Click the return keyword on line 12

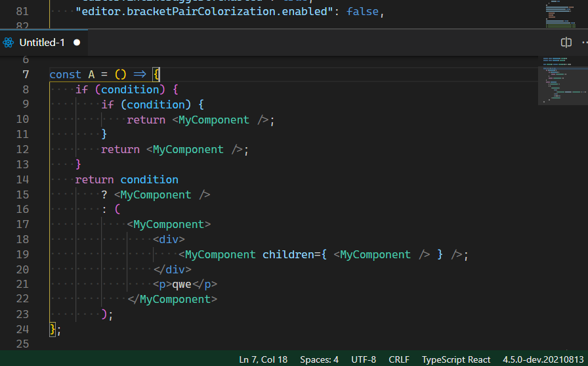click(120, 149)
